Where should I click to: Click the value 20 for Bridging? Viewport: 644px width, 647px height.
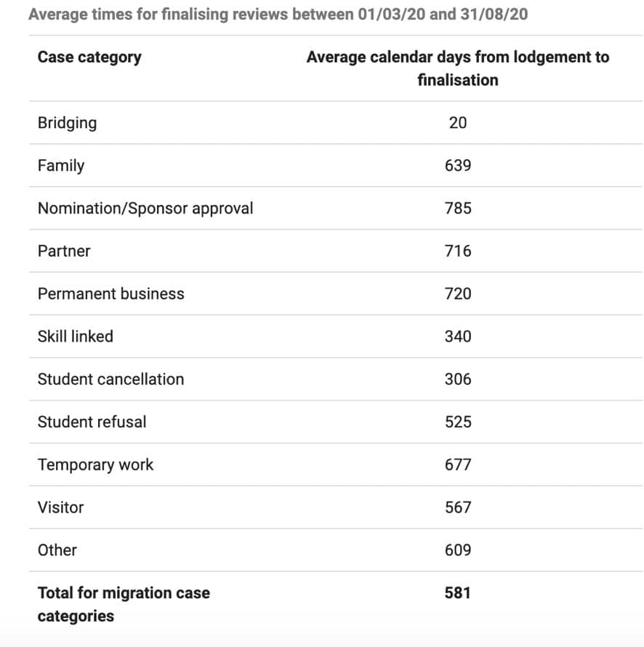[458, 123]
